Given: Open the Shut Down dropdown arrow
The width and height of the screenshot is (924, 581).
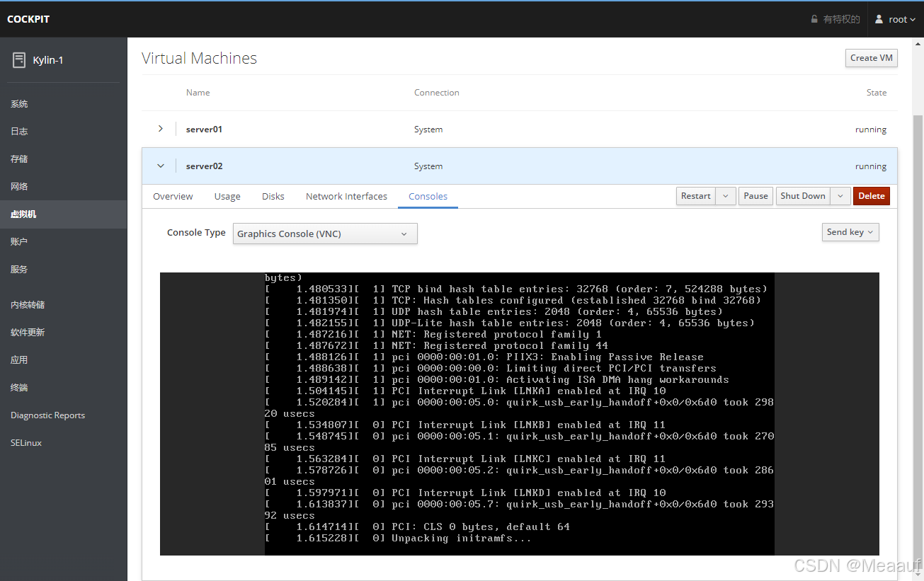Looking at the screenshot, I should 840,196.
